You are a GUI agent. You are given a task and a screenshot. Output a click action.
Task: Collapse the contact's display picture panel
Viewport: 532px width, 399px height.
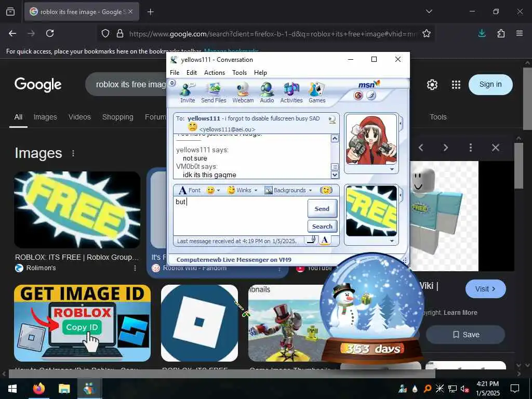tap(401, 123)
